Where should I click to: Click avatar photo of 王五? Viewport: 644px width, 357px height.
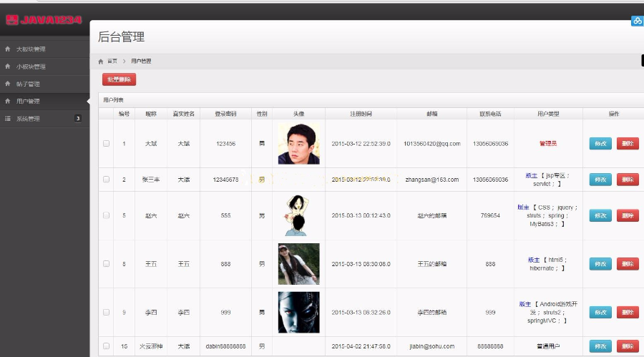tap(298, 264)
